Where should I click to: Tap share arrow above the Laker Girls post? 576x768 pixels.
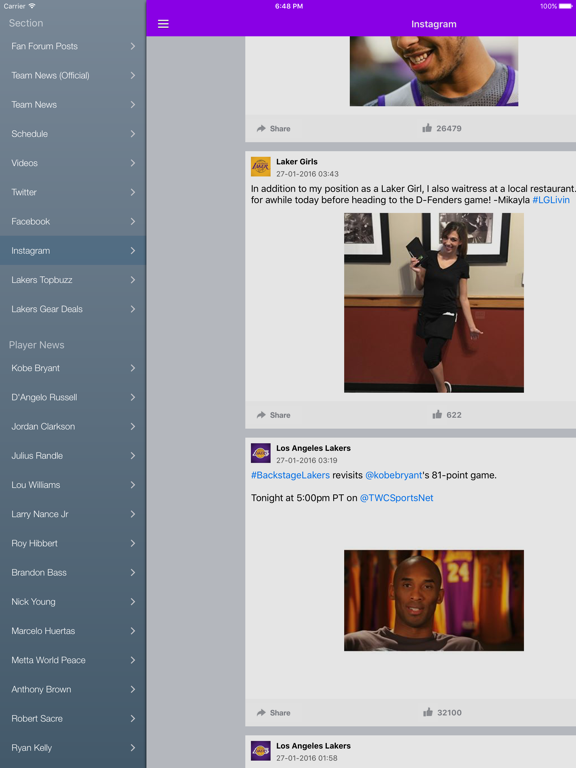[261, 128]
